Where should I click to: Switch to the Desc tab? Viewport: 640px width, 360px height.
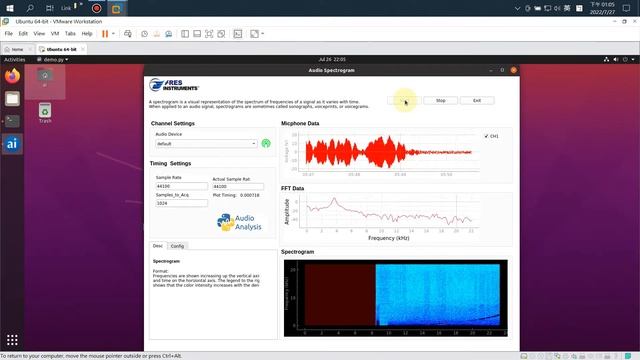tap(158, 246)
